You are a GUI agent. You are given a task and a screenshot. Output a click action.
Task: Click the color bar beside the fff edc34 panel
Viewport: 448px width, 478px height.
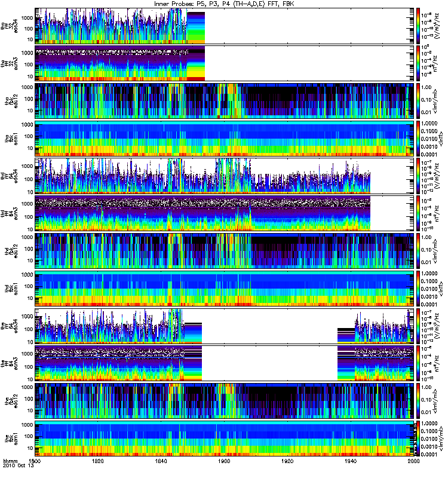[418, 326]
